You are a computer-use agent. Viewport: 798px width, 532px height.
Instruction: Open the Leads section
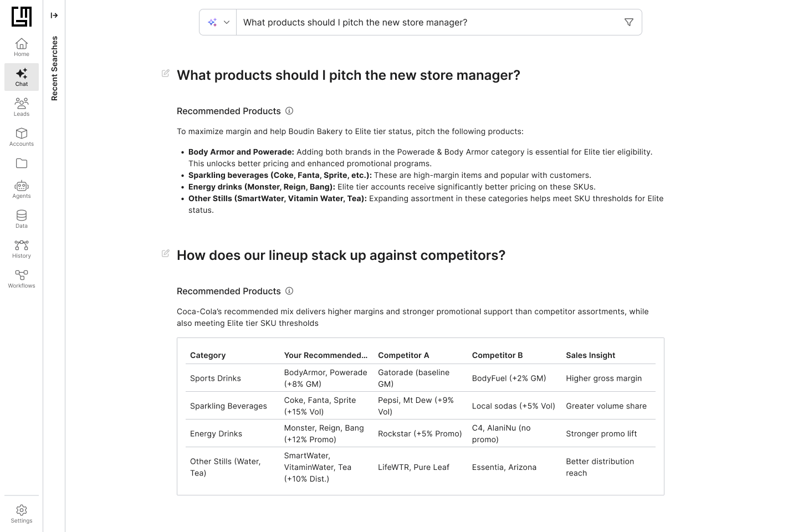(22, 107)
